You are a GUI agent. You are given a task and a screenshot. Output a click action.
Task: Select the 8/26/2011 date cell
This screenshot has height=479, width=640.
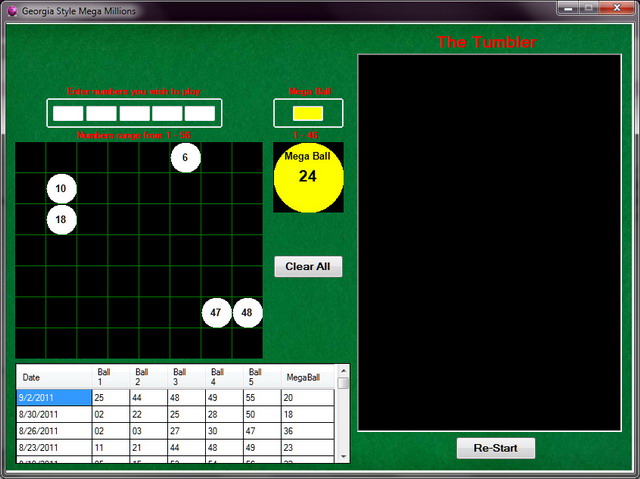point(54,431)
